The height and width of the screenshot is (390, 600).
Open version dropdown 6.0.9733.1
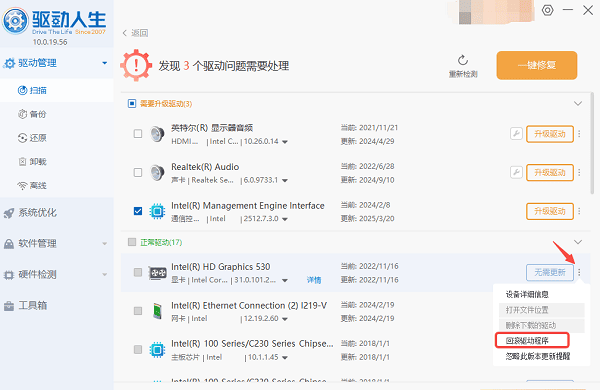pos(285,181)
